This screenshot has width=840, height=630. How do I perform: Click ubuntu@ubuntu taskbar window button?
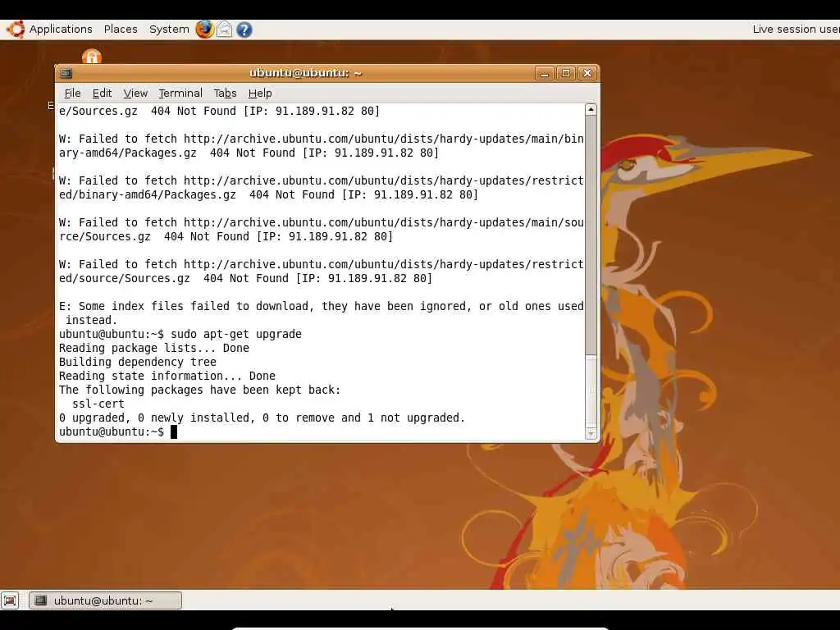tap(105, 600)
